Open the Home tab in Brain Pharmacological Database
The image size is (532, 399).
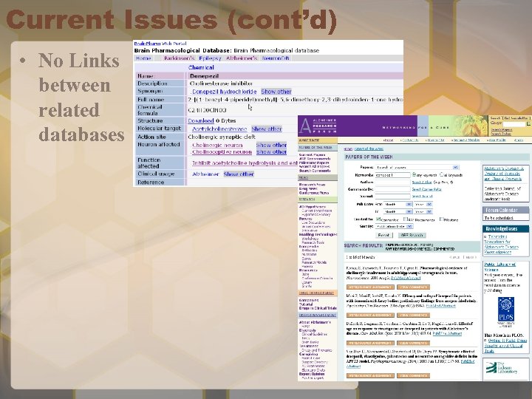click(x=143, y=58)
